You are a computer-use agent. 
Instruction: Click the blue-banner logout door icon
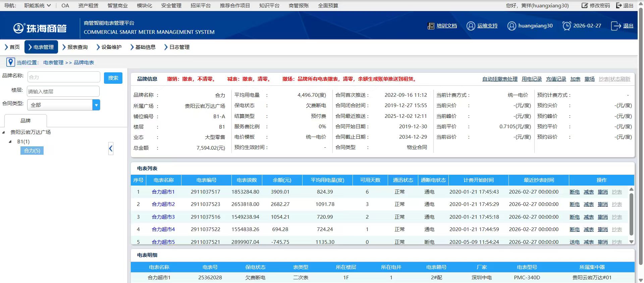pyautogui.click(x=616, y=26)
